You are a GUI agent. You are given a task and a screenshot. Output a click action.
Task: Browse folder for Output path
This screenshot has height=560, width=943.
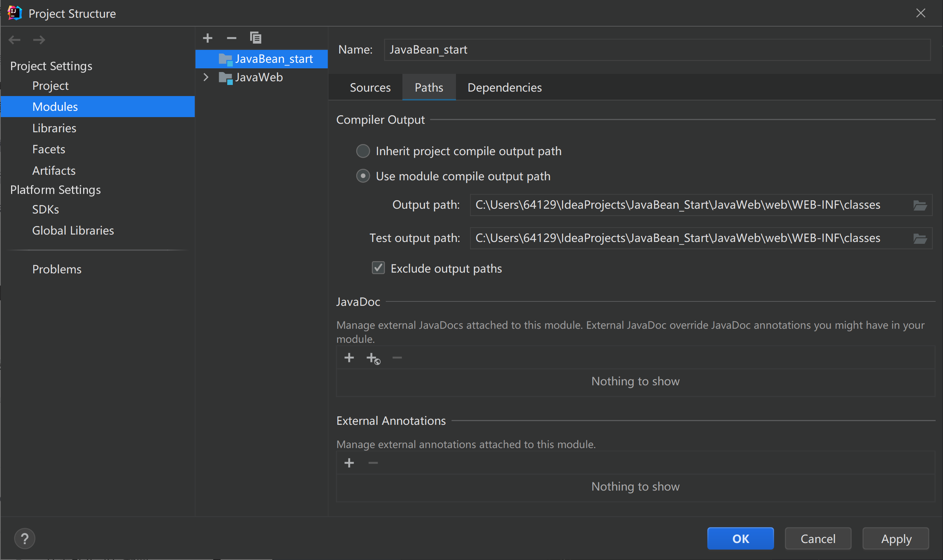pos(920,205)
